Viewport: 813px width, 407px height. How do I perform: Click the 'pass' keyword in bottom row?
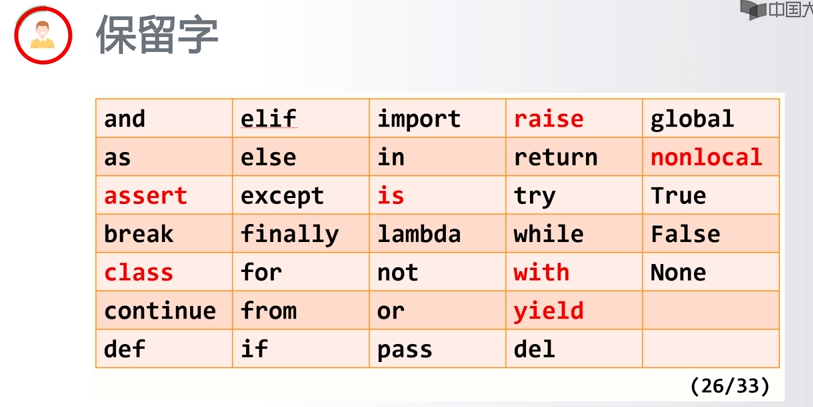404,350
